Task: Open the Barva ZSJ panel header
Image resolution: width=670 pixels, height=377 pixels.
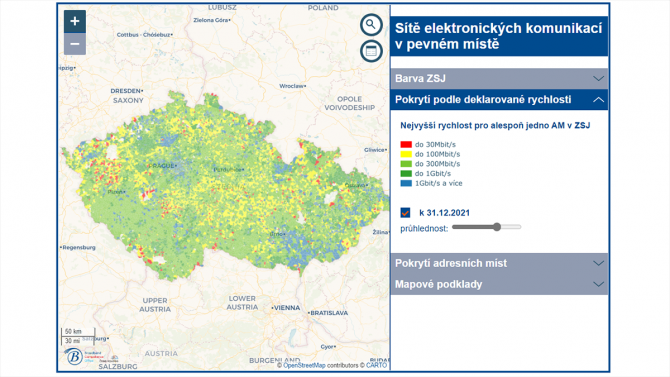Action: click(x=499, y=79)
